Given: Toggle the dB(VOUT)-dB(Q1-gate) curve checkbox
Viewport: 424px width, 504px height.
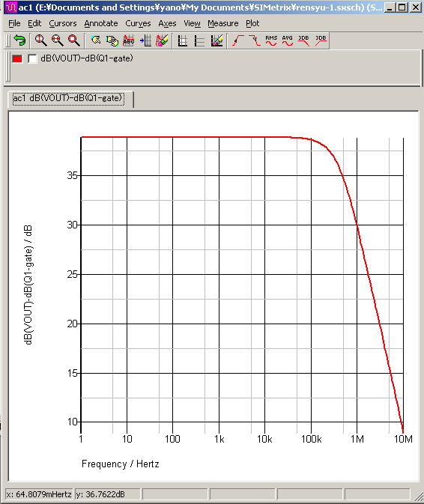Looking at the screenshot, I should [32, 59].
